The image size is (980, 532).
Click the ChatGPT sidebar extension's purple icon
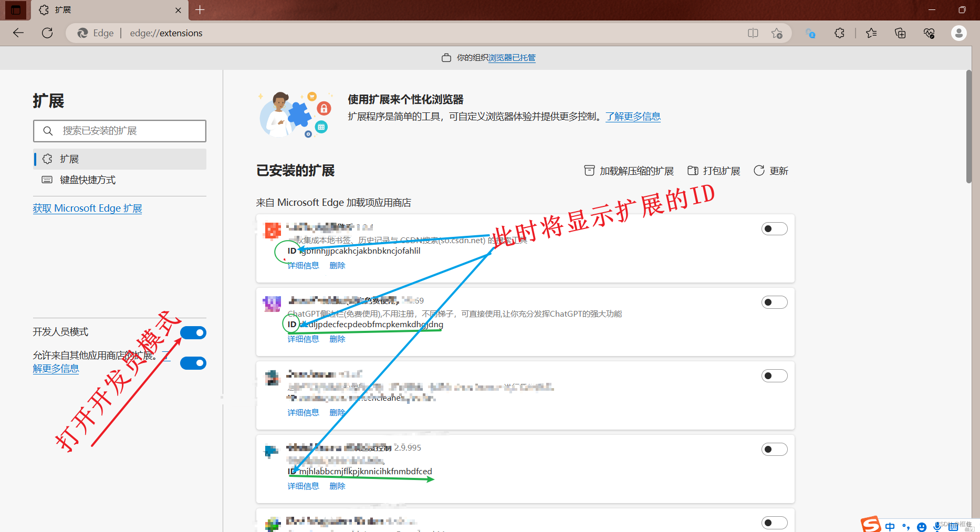pyautogui.click(x=272, y=304)
